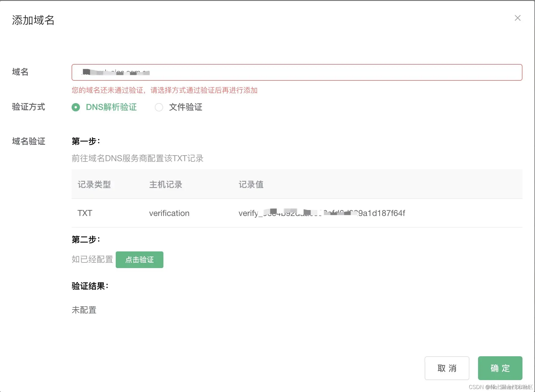This screenshot has height=392, width=535.
Task: Click the TXT record type cell
Action: pyautogui.click(x=85, y=213)
